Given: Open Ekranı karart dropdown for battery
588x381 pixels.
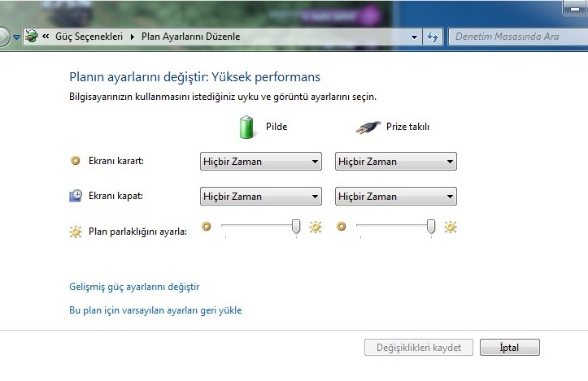Looking at the screenshot, I should [x=261, y=162].
